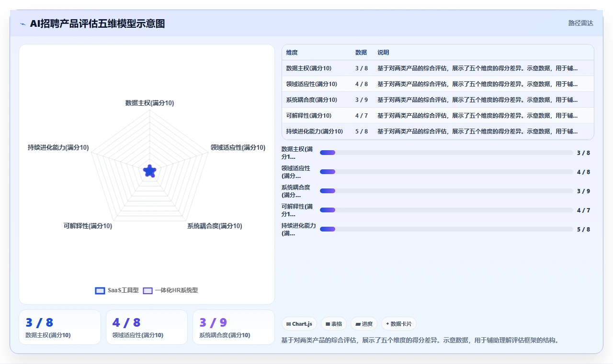This screenshot has width=613, height=364.
Task: Open the 3 / 9 系统耦合度 summary card
Action: point(234,327)
